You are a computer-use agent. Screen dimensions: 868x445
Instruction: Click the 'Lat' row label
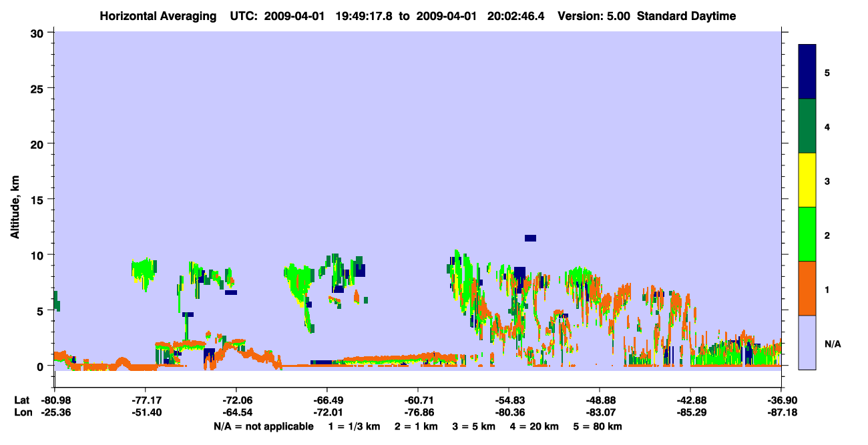pyautogui.click(x=21, y=400)
